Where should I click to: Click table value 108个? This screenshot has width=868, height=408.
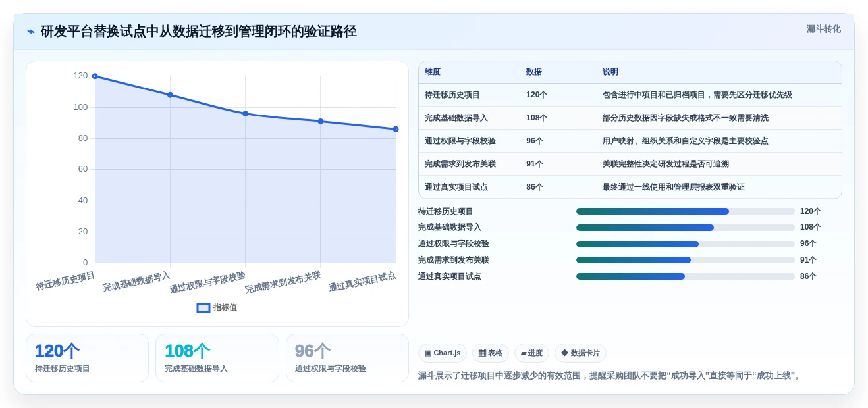tap(537, 118)
